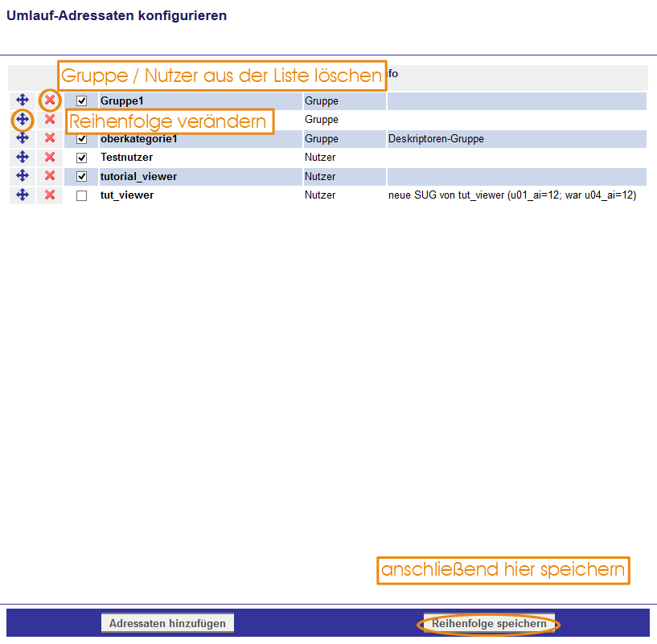Save order with Reihenfolge speichern
657x644 pixels.
(489, 623)
